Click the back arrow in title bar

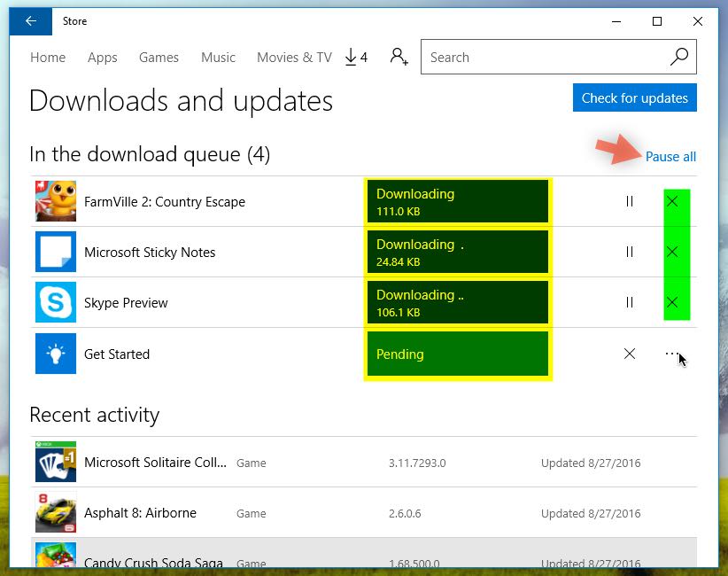coord(31,21)
